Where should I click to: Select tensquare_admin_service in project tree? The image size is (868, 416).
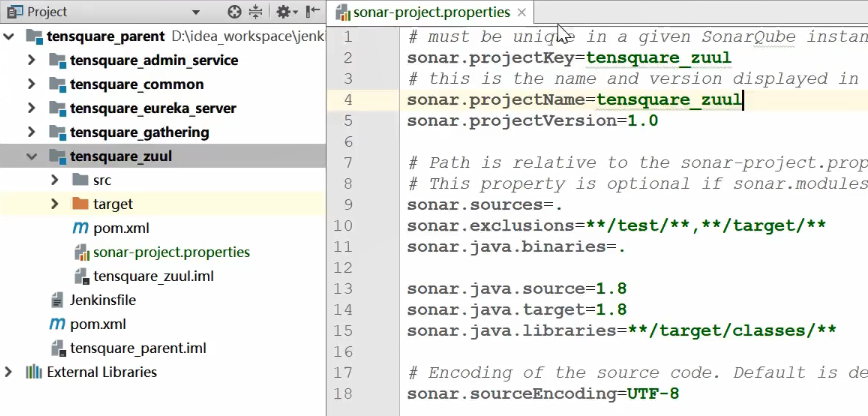coord(154,60)
